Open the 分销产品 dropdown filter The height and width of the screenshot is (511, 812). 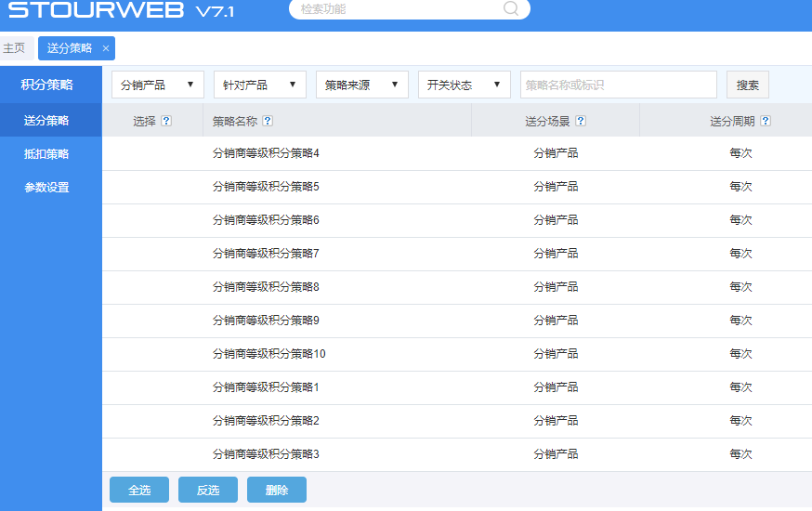point(158,85)
